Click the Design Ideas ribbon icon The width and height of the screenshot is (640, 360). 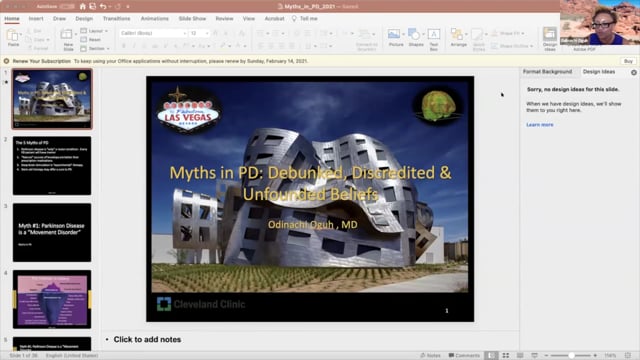coord(550,34)
